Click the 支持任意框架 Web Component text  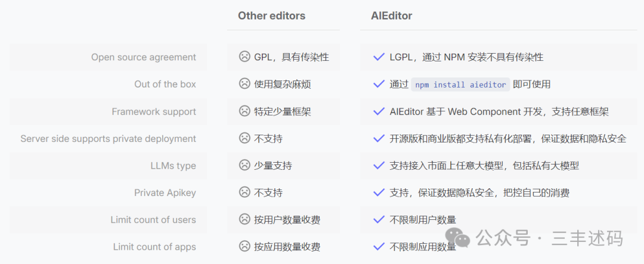coord(499,111)
